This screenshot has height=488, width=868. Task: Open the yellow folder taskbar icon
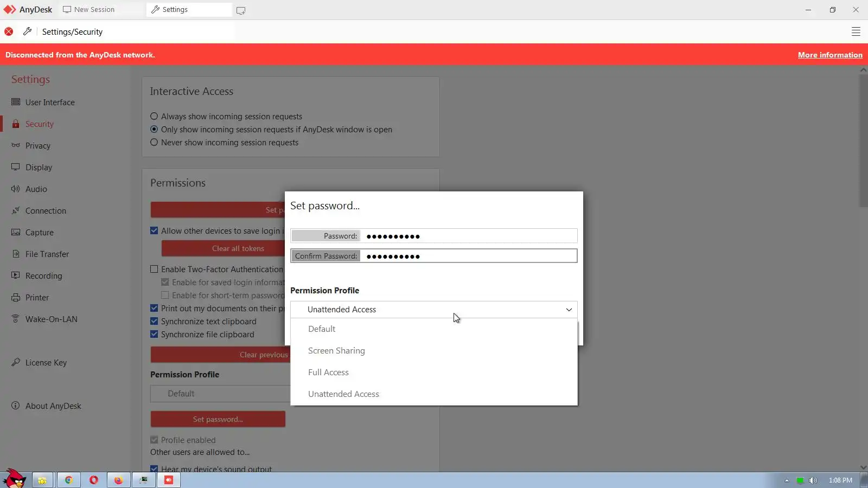42,480
